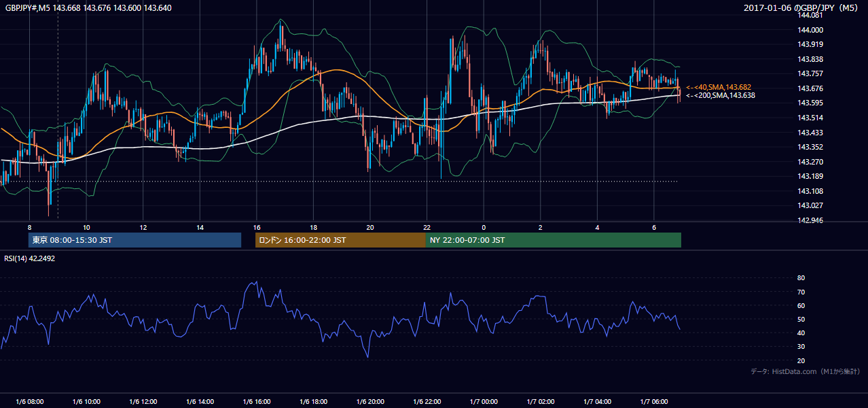Select the 東京 08:00-15:30 JST session bar

click(134, 240)
